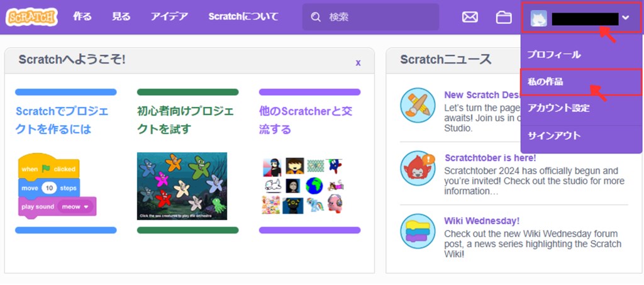The width and height of the screenshot is (644, 285).
Task: Open the 他のScratcherと交流する link
Action: coord(306,120)
